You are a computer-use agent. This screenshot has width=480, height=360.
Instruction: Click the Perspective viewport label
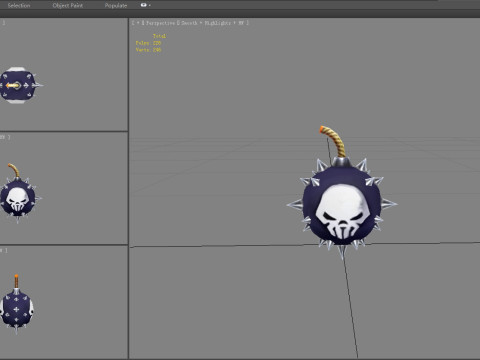(x=161, y=23)
